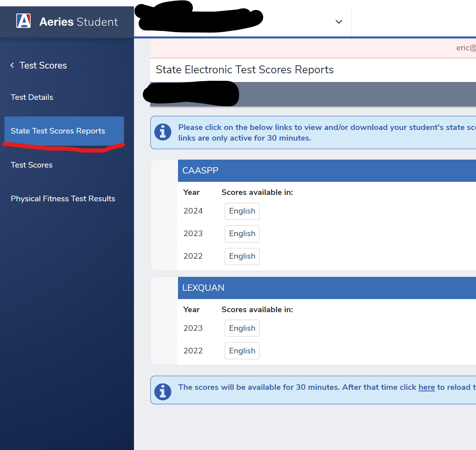Click the info icon in bottom notice

coord(163,392)
